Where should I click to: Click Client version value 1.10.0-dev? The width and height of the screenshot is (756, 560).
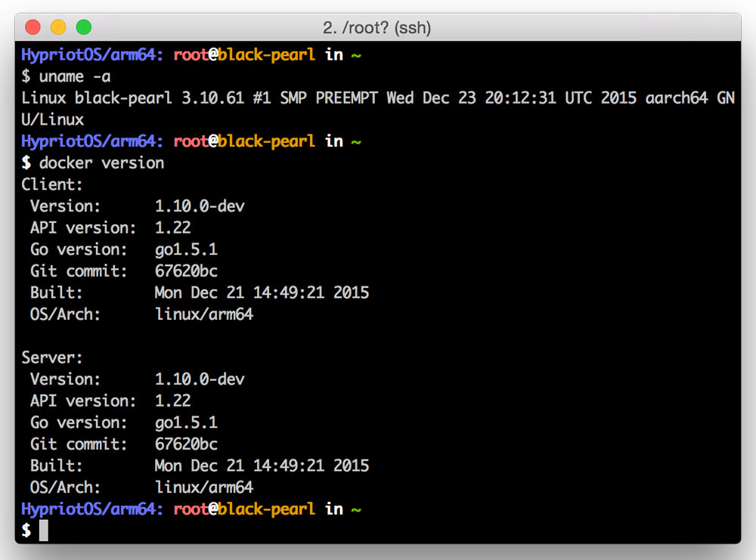pos(200,206)
